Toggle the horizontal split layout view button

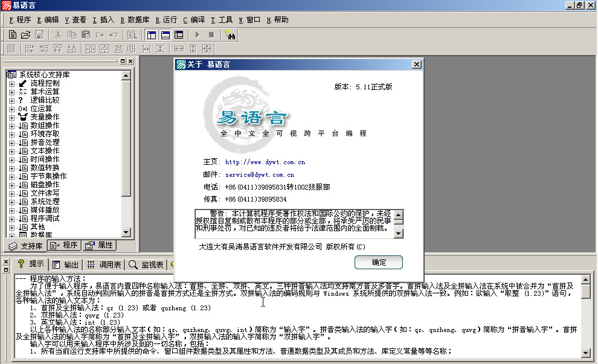(x=166, y=34)
